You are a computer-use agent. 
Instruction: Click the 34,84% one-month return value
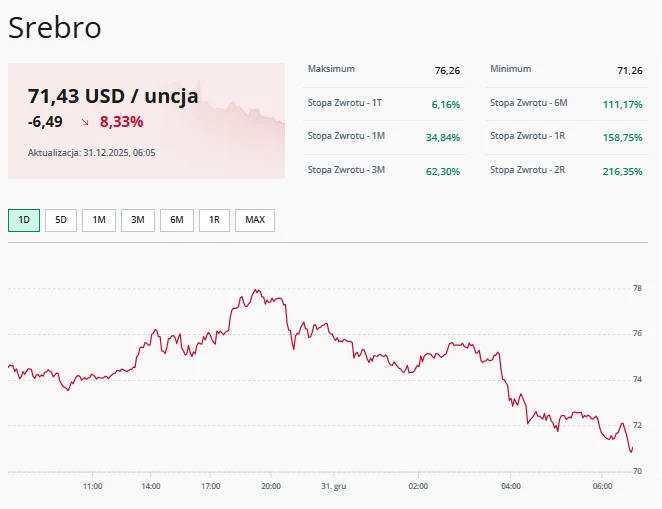[443, 137]
